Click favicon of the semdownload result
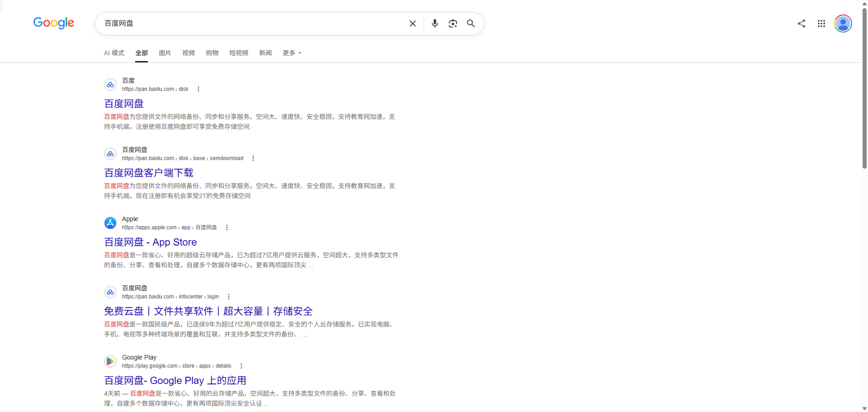This screenshot has width=868, height=412. [x=110, y=154]
